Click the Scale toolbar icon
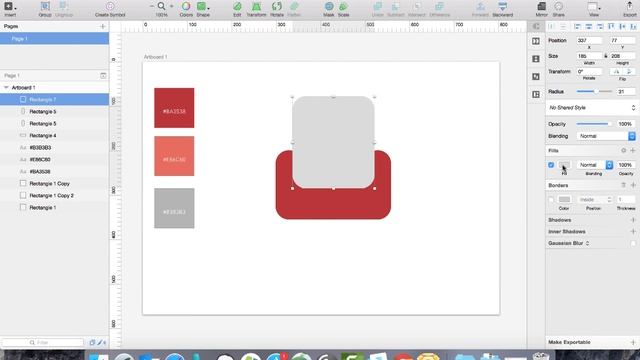The image size is (640, 360). coord(344,6)
